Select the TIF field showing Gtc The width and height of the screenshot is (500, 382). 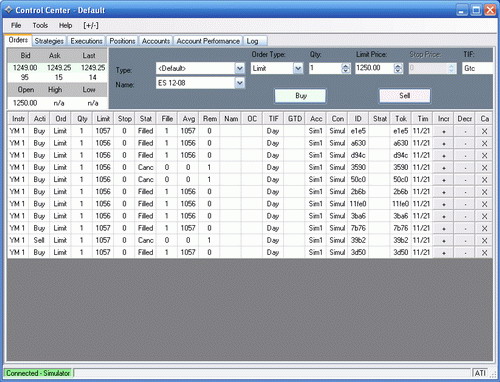click(477, 68)
